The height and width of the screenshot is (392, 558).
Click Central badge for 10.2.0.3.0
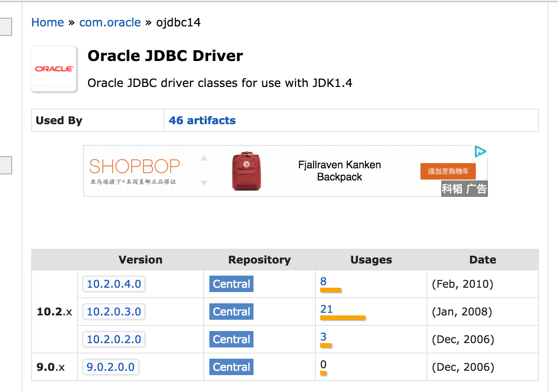tap(231, 312)
